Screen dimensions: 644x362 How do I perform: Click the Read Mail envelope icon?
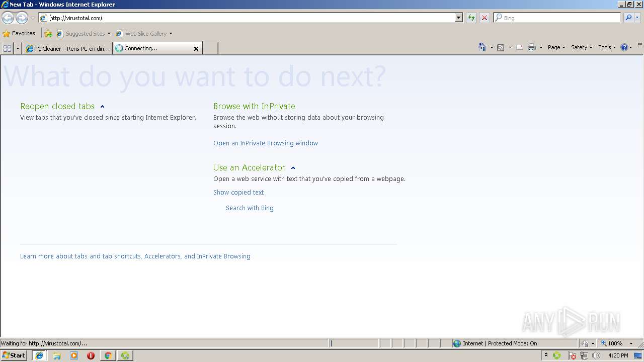click(520, 47)
